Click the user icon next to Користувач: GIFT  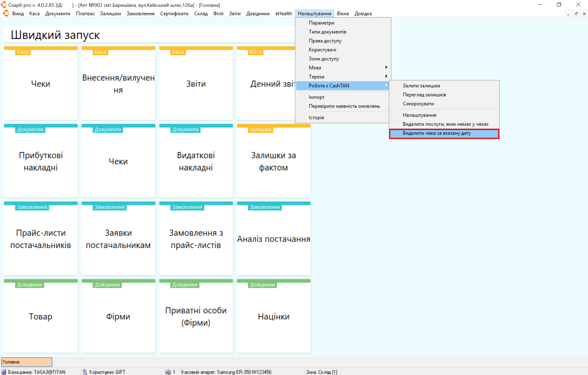click(85, 372)
